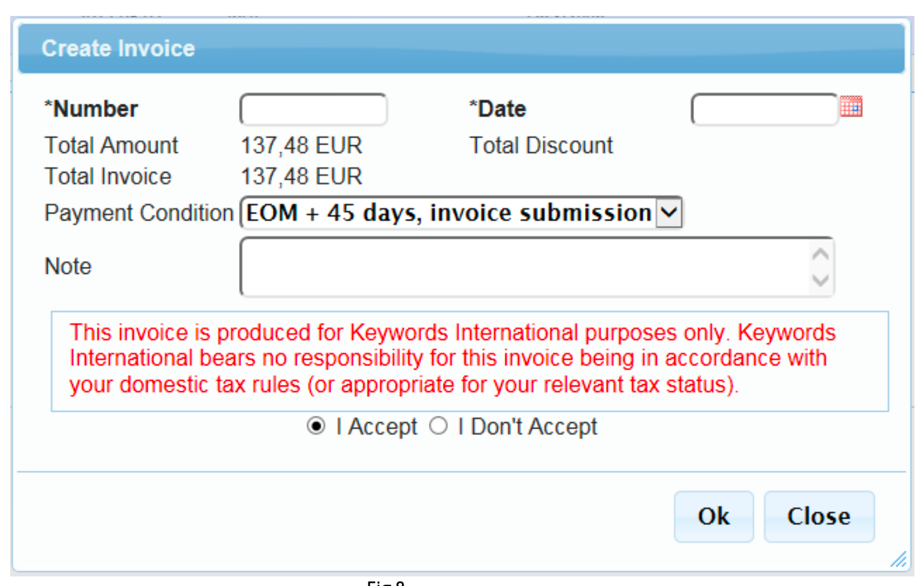This screenshot has height=586, width=924.
Task: Click the Date field label
Action: click(x=498, y=109)
